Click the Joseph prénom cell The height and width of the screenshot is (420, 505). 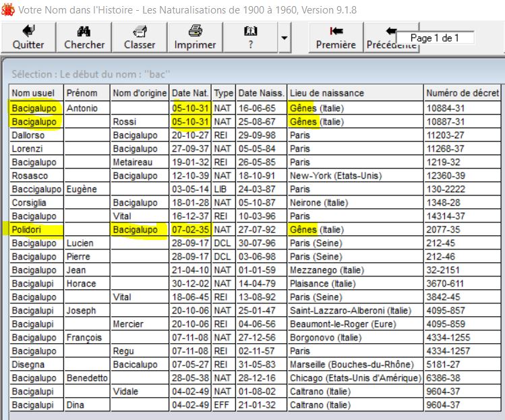coord(87,311)
